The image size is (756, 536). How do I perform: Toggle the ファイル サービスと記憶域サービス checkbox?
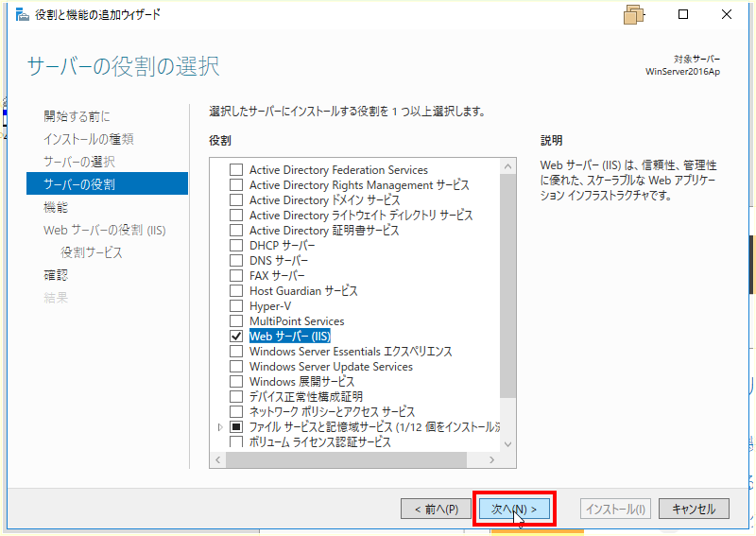[x=236, y=427]
